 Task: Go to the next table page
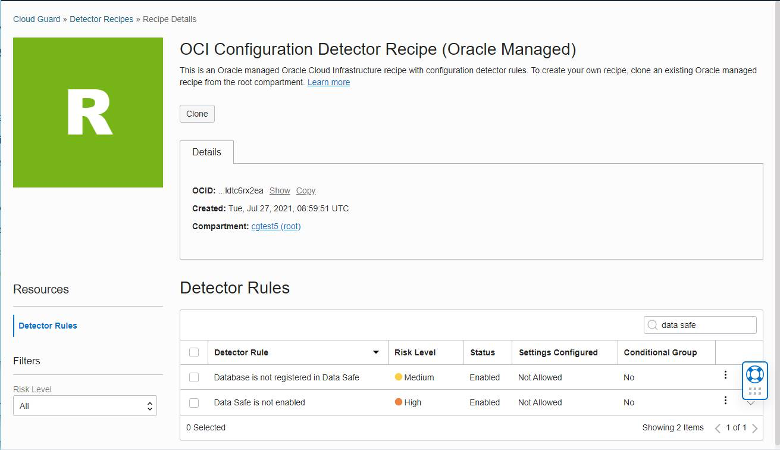pyautogui.click(x=755, y=428)
